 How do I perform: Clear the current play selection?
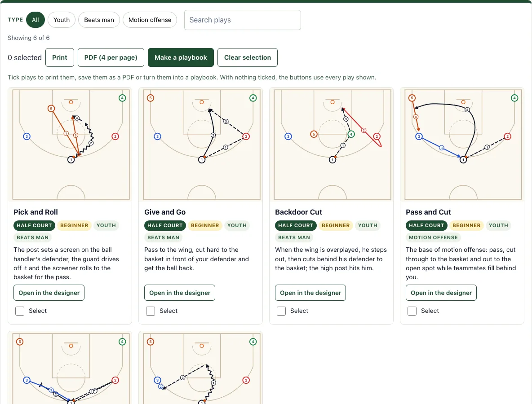coord(247,57)
